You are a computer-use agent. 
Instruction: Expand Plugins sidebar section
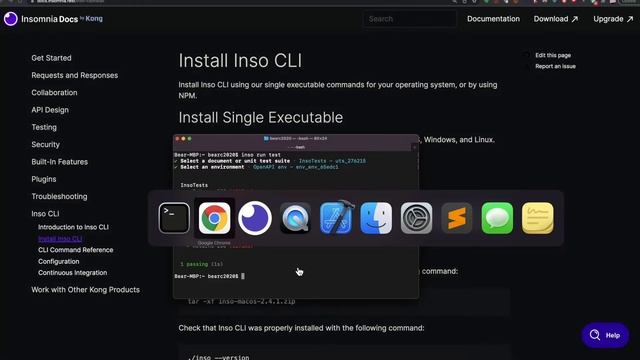(x=44, y=179)
